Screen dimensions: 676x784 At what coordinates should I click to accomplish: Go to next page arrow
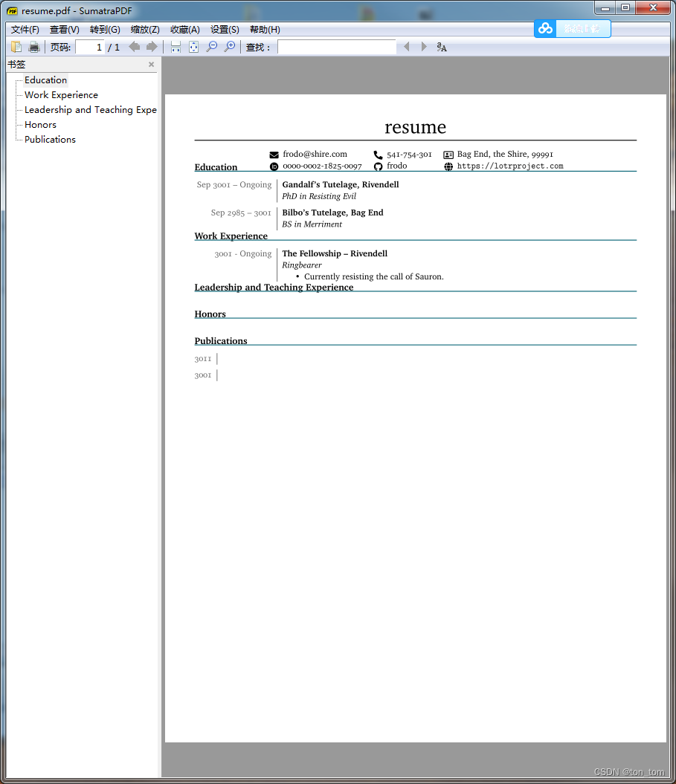(152, 47)
